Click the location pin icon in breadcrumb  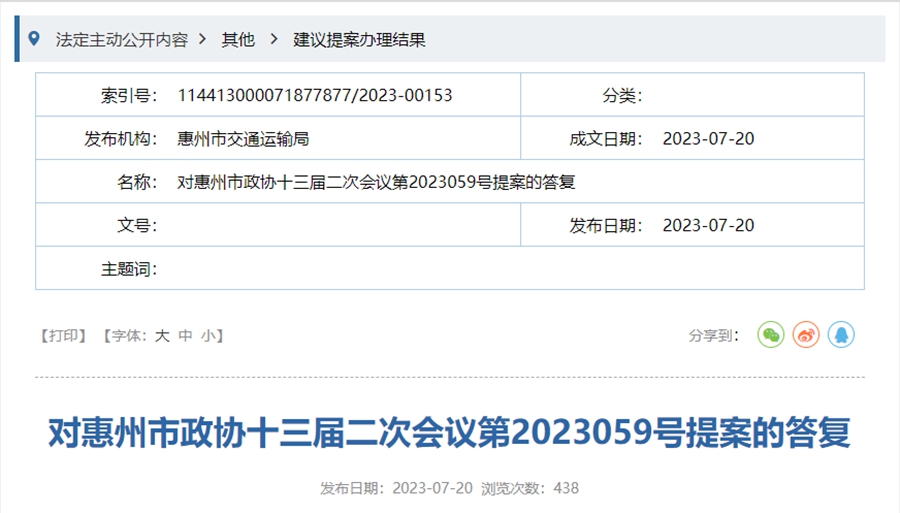pos(35,39)
